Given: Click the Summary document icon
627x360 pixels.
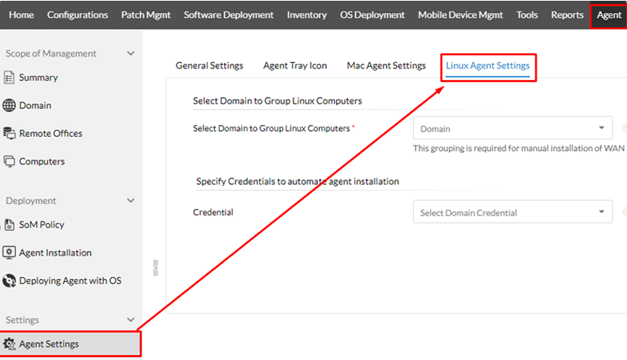Looking at the screenshot, I should (x=9, y=77).
